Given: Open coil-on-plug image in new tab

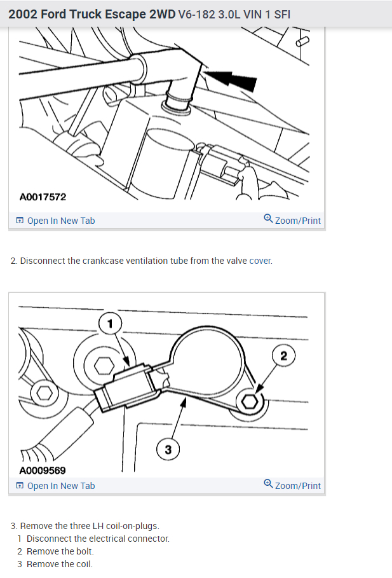Looking at the screenshot, I should (56, 485).
